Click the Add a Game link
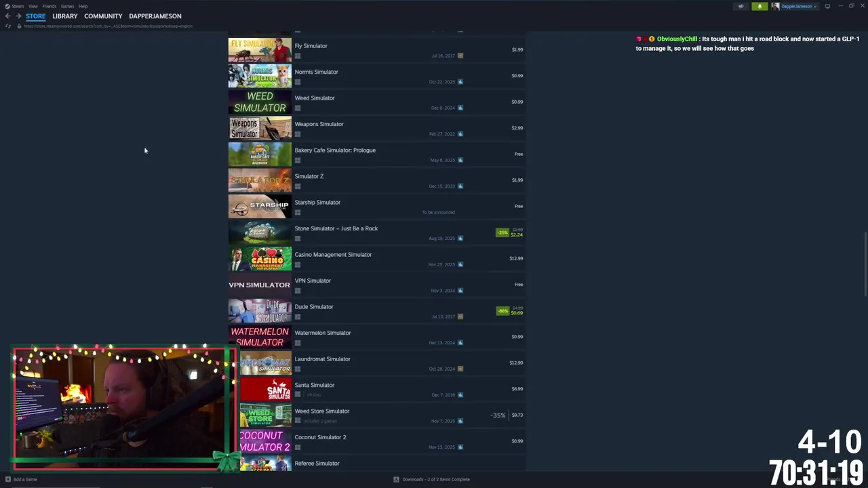This screenshot has width=868, height=488. coord(25,479)
